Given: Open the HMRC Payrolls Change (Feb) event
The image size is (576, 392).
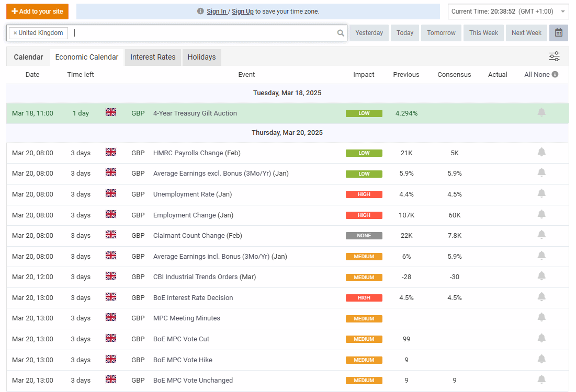Looking at the screenshot, I should pos(197,153).
